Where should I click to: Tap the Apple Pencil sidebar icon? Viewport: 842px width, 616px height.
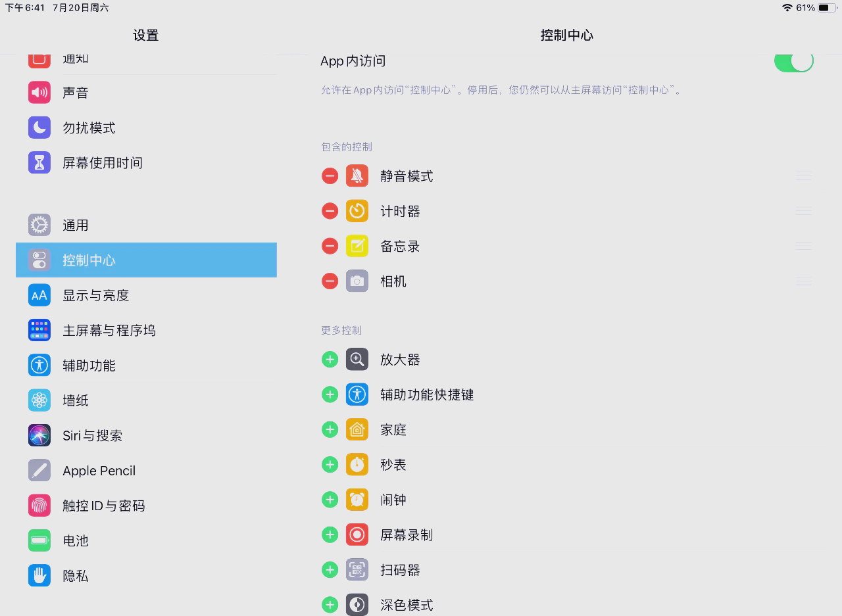[x=39, y=471]
